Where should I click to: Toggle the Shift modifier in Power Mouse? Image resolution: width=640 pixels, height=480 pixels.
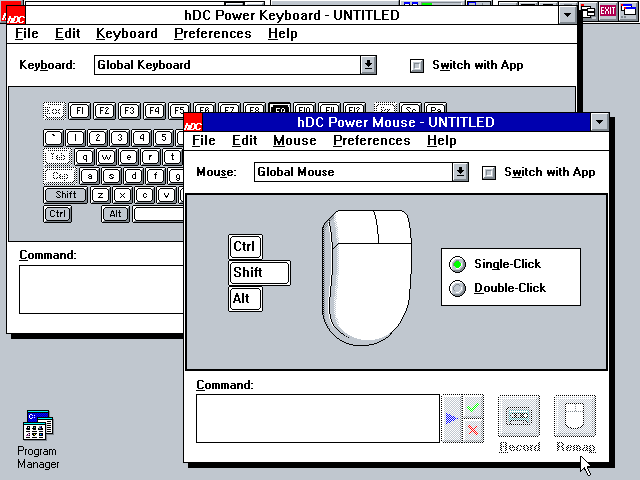click(259, 272)
